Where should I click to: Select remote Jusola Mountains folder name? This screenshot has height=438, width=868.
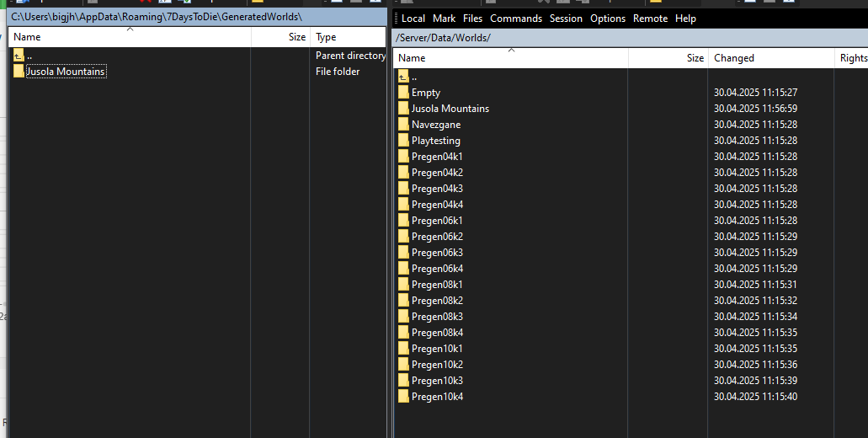pos(450,109)
